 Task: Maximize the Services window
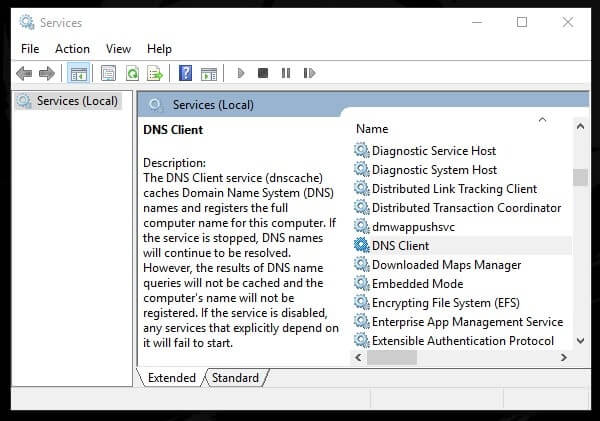(x=522, y=22)
